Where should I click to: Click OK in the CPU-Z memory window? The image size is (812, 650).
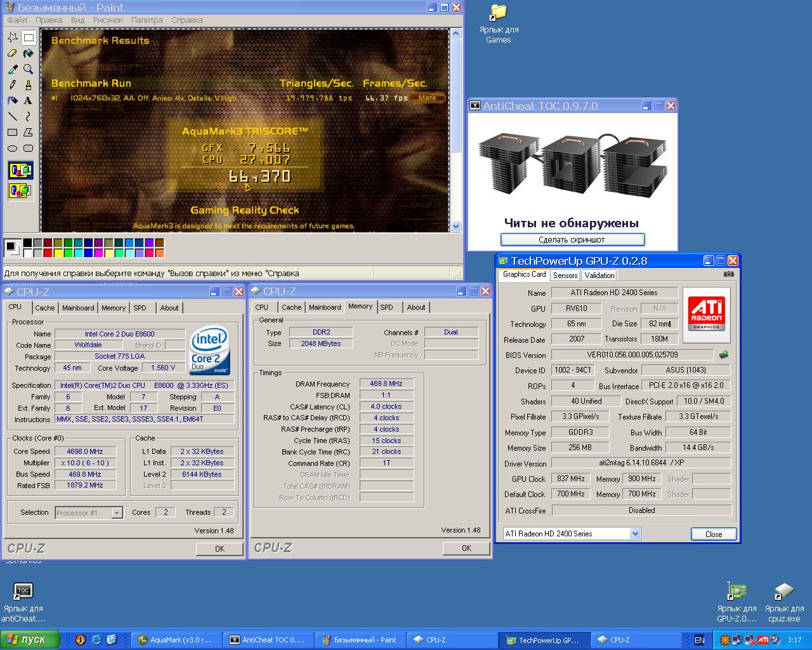pos(466,548)
